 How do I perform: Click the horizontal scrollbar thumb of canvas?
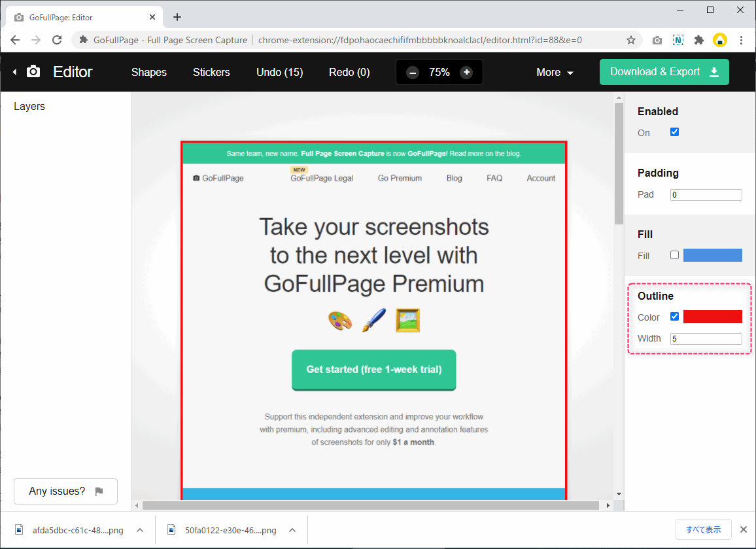[x=370, y=505]
